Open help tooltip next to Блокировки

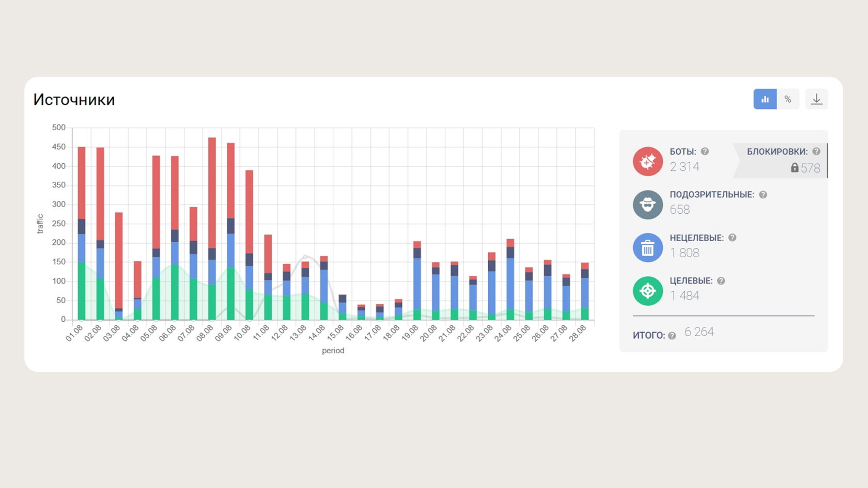(x=816, y=151)
